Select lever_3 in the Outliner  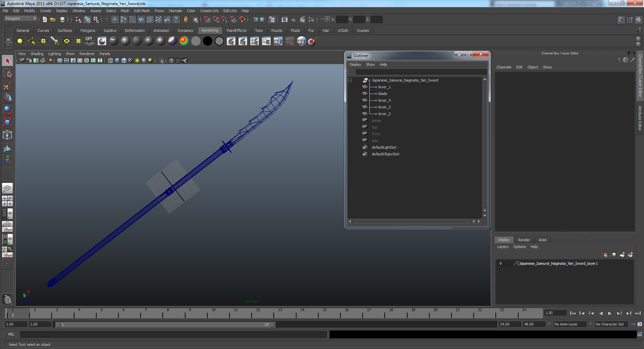(x=384, y=107)
